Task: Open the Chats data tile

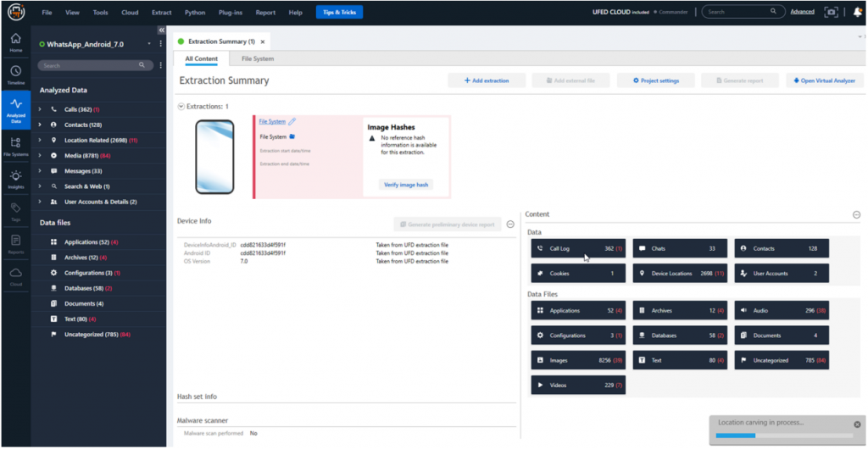Action: (680, 249)
